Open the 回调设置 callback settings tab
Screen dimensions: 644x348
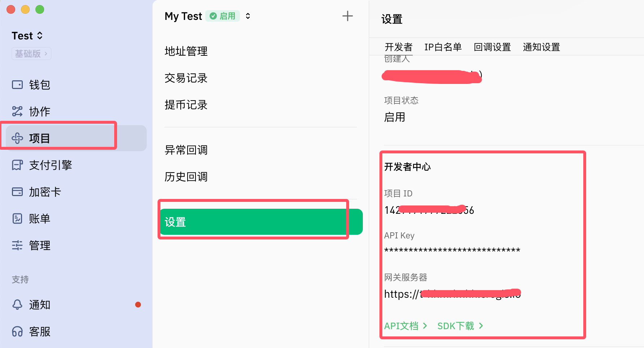click(x=492, y=47)
